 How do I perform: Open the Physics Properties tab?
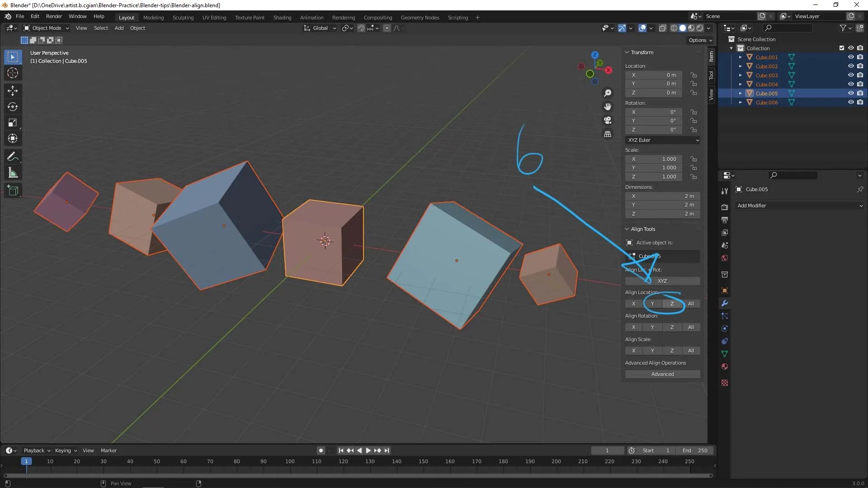[x=725, y=328]
